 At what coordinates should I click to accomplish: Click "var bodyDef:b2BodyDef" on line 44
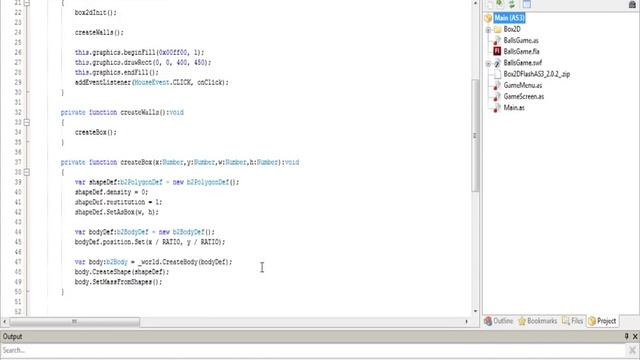tap(111, 232)
